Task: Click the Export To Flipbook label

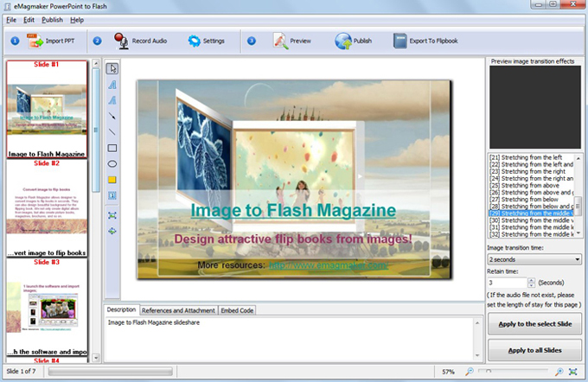Action: coord(433,41)
